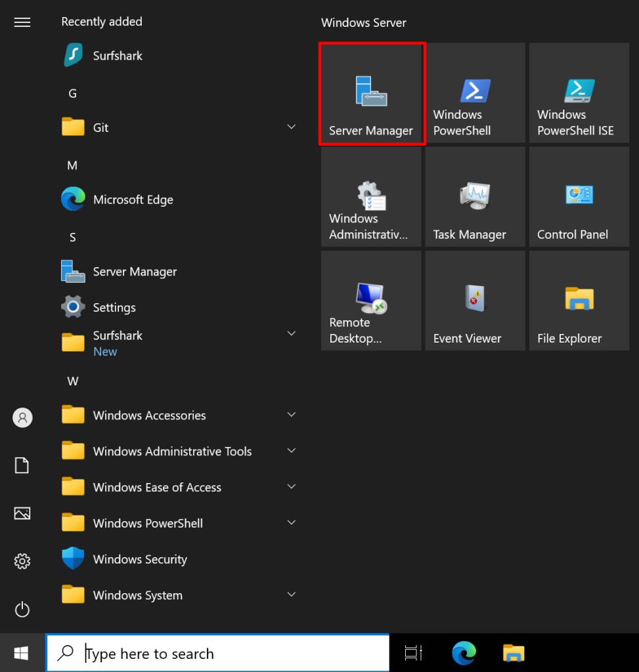Open Remote Desktop tile
The height and width of the screenshot is (672, 639).
[370, 300]
